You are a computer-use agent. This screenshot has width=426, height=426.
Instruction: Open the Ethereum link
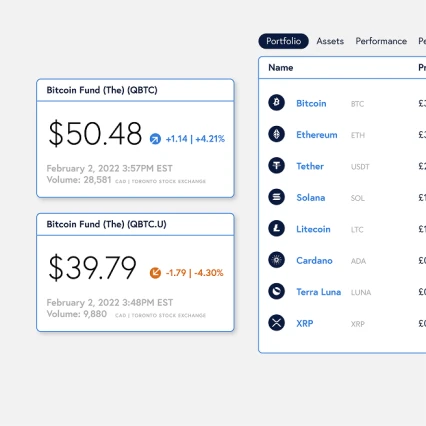(x=317, y=135)
